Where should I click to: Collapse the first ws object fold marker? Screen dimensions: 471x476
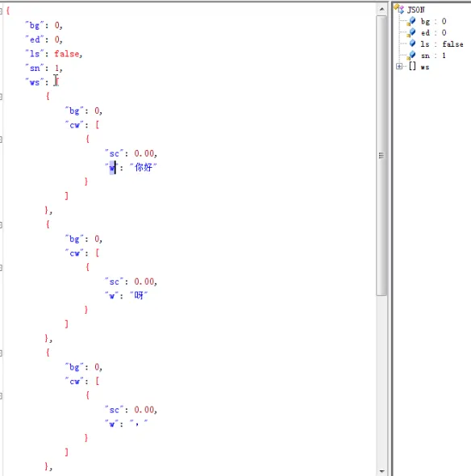tap(1, 97)
